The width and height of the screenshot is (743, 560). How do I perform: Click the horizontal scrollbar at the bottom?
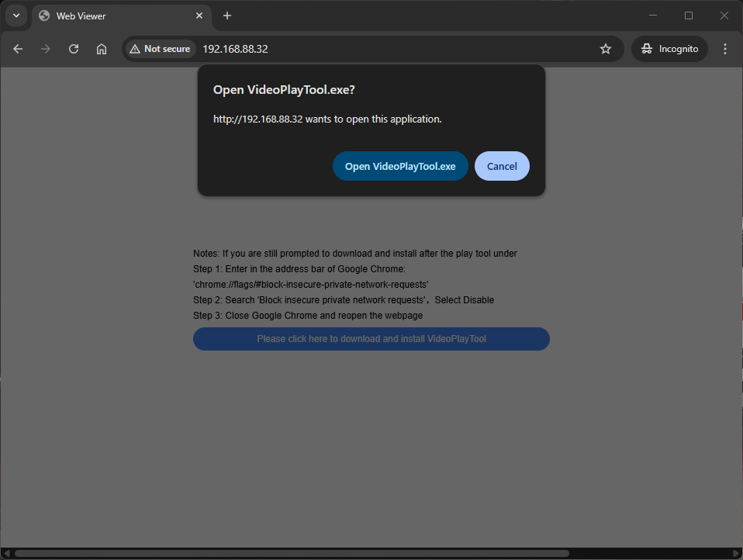click(291, 553)
